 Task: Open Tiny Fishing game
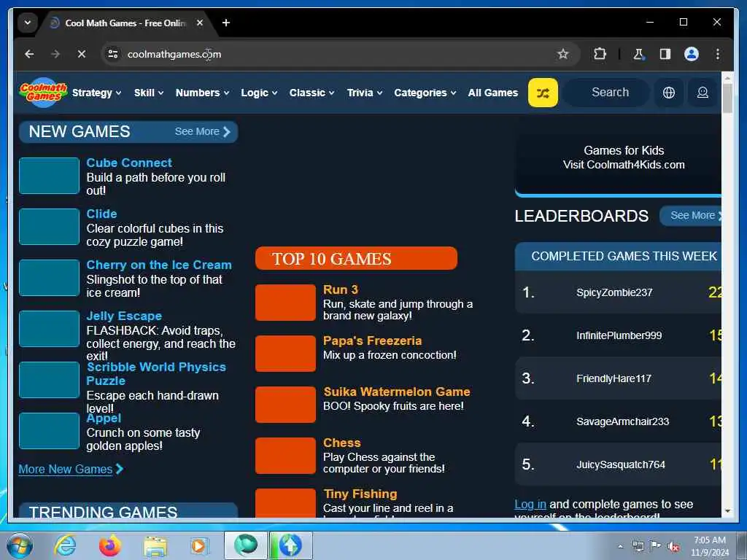[360, 494]
